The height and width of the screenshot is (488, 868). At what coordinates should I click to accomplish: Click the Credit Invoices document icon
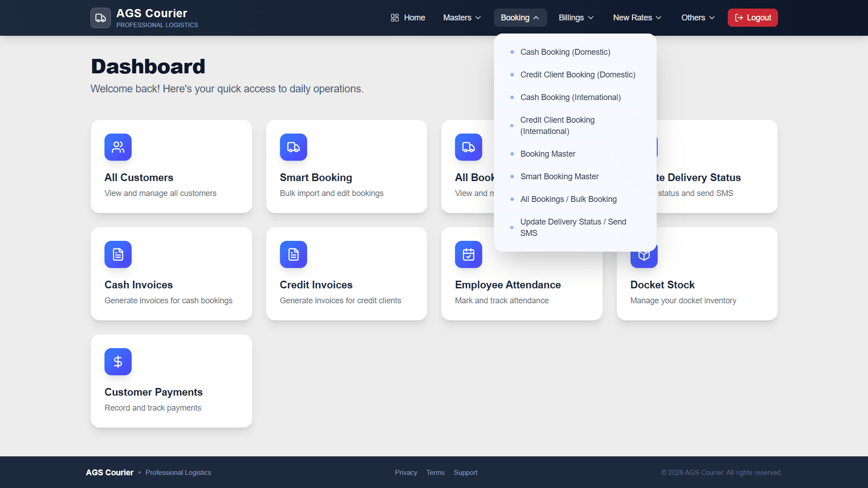(293, 254)
